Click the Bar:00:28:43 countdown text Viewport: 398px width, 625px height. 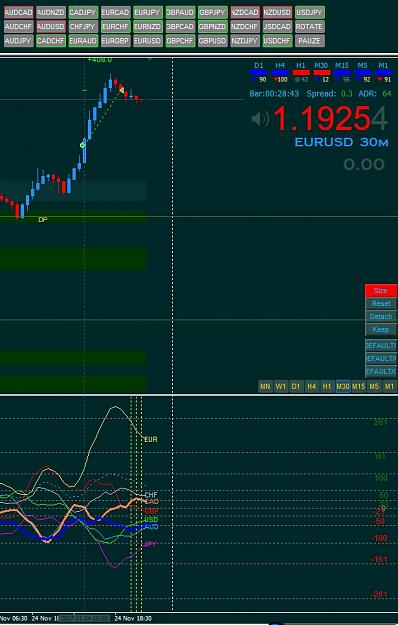coord(274,94)
